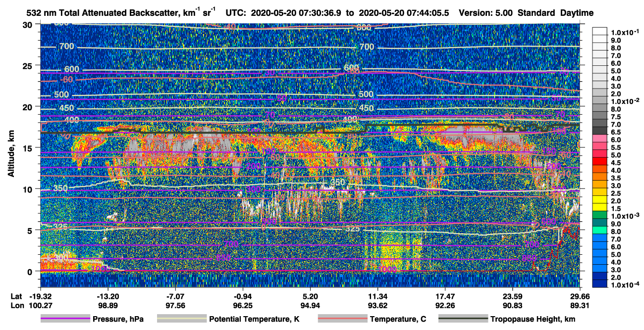Click the gray swatch labeled 7.5
This screenshot has width=644, height=330.
601,116
